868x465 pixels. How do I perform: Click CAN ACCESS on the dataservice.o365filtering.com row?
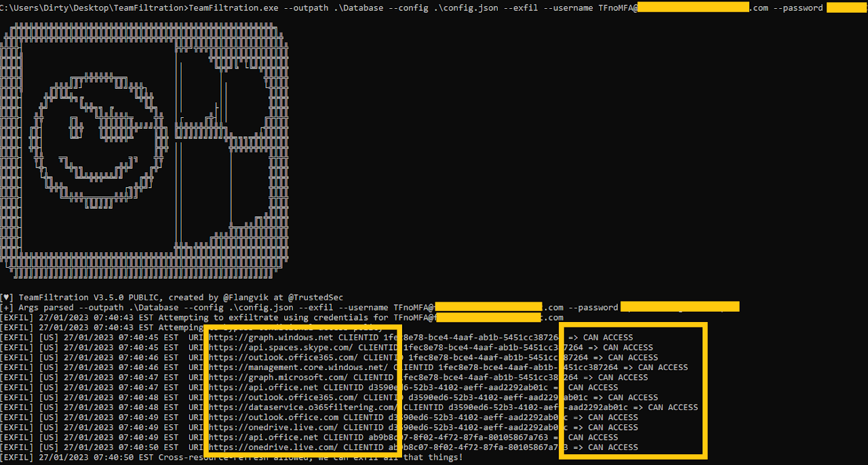673,407
